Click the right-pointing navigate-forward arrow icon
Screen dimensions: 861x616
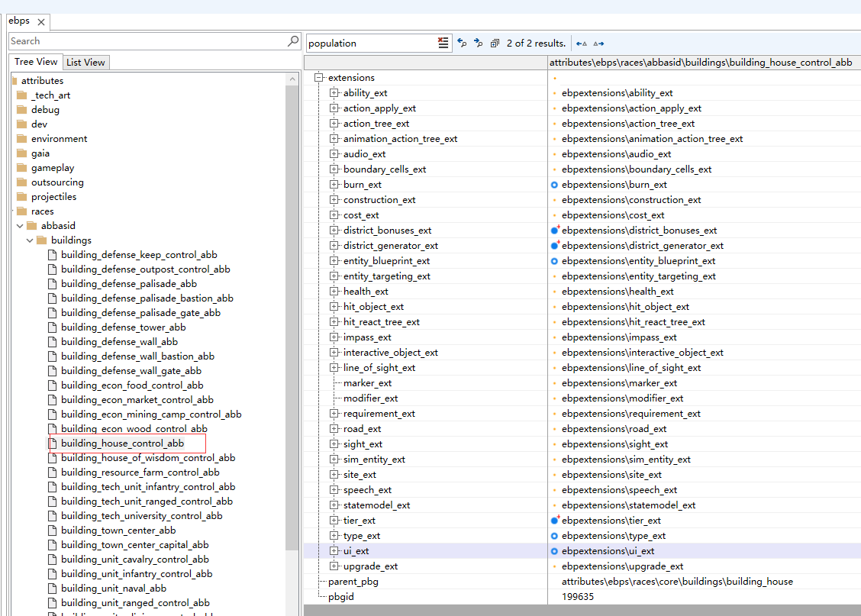(x=598, y=44)
